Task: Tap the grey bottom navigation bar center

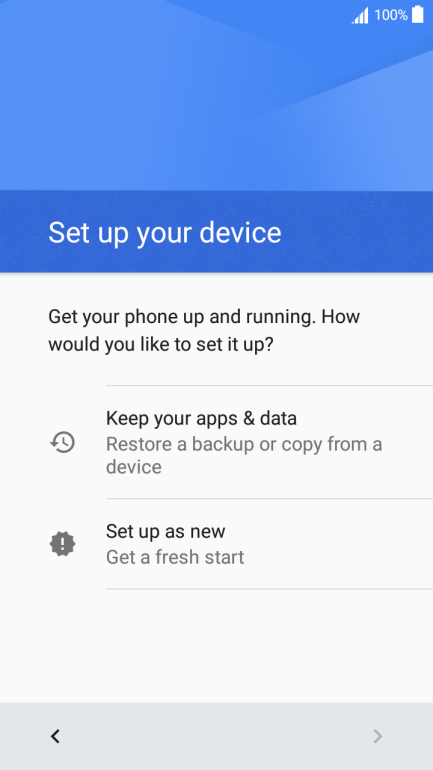Action: tap(216, 736)
